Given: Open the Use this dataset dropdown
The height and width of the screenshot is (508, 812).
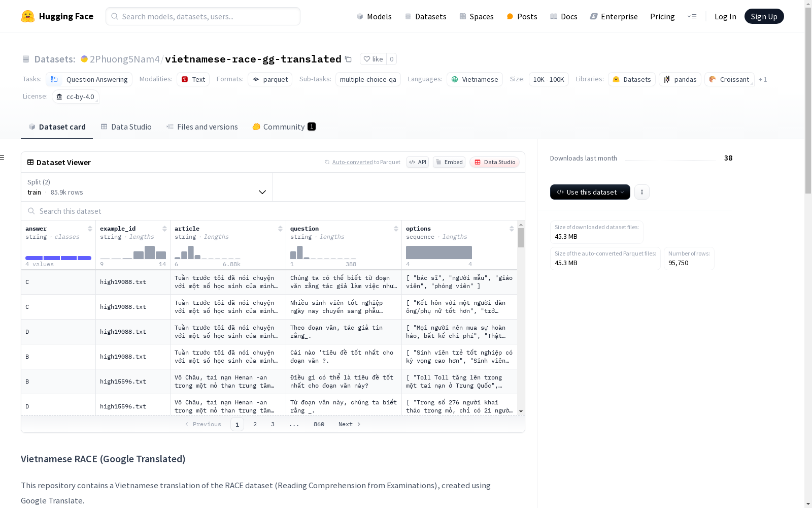Looking at the screenshot, I should (x=590, y=192).
